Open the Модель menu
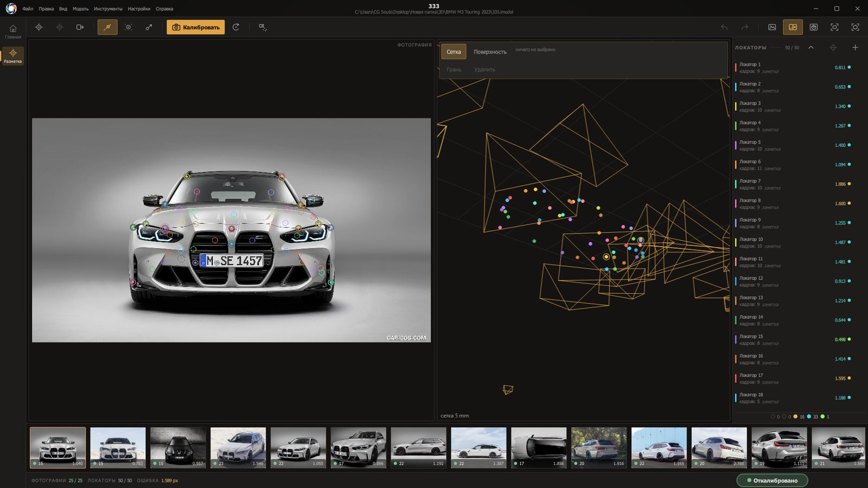Screen dimensions: 868x488 pos(80,9)
